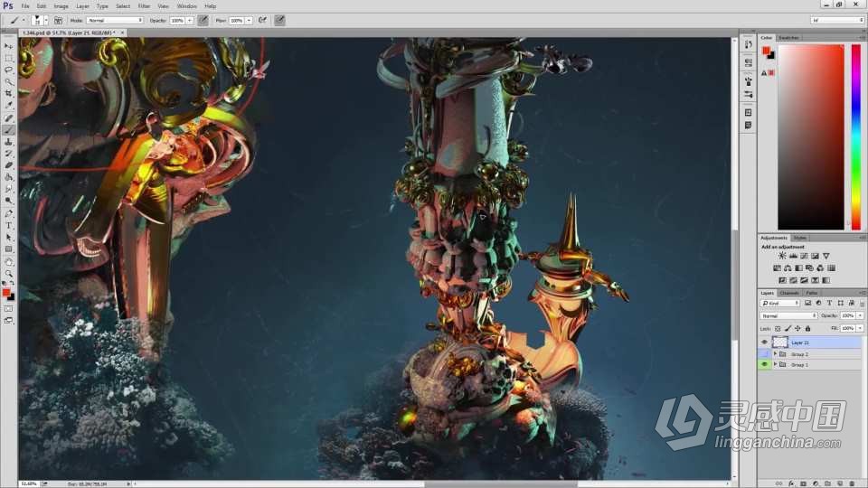This screenshot has width=868, height=488.
Task: Select the Quick Selection tool
Action: [8, 82]
